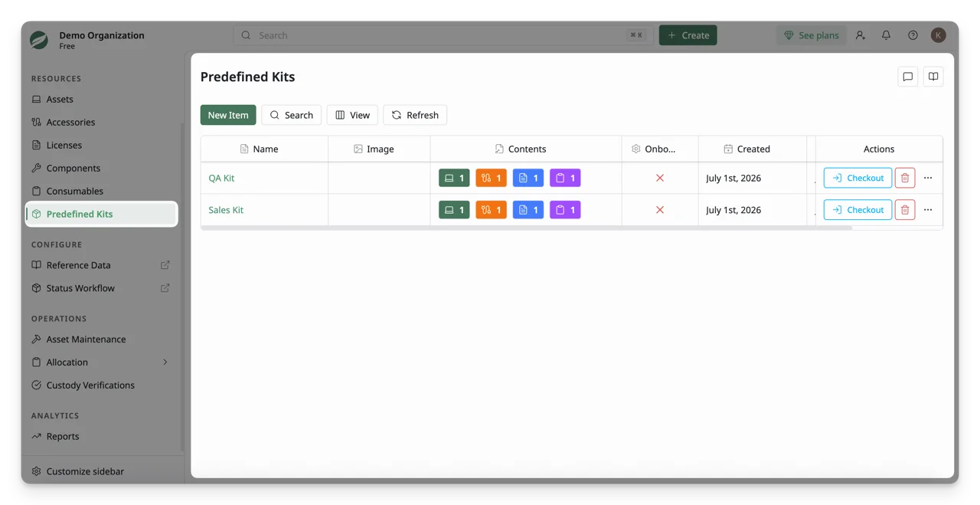Click the Contents column header
Image resolution: width=980 pixels, height=505 pixels.
526,149
